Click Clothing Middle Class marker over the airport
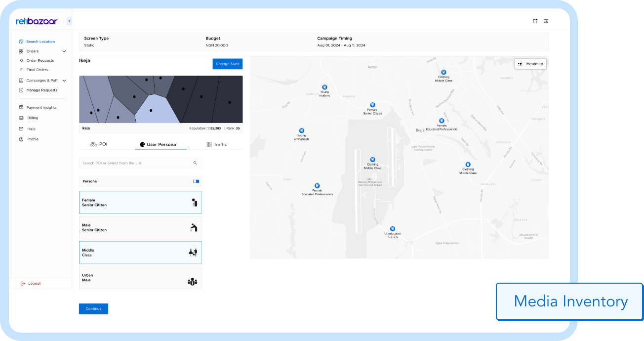 click(373, 160)
